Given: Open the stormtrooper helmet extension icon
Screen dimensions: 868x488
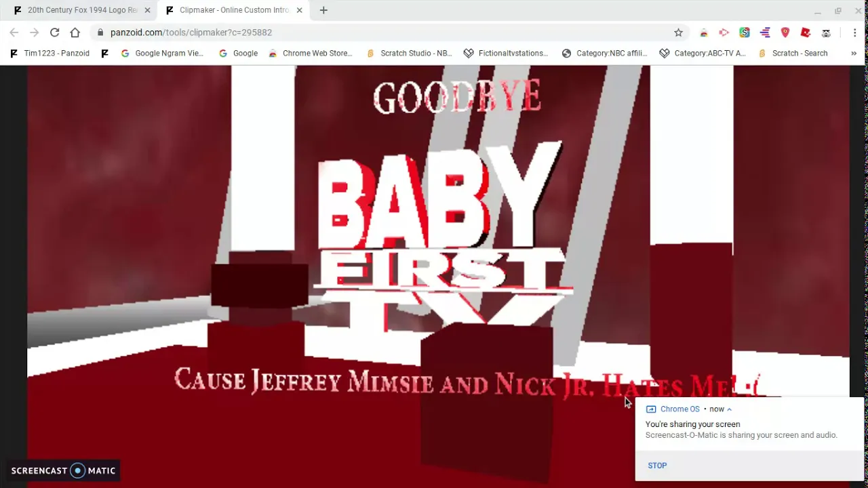Looking at the screenshot, I should (x=826, y=33).
